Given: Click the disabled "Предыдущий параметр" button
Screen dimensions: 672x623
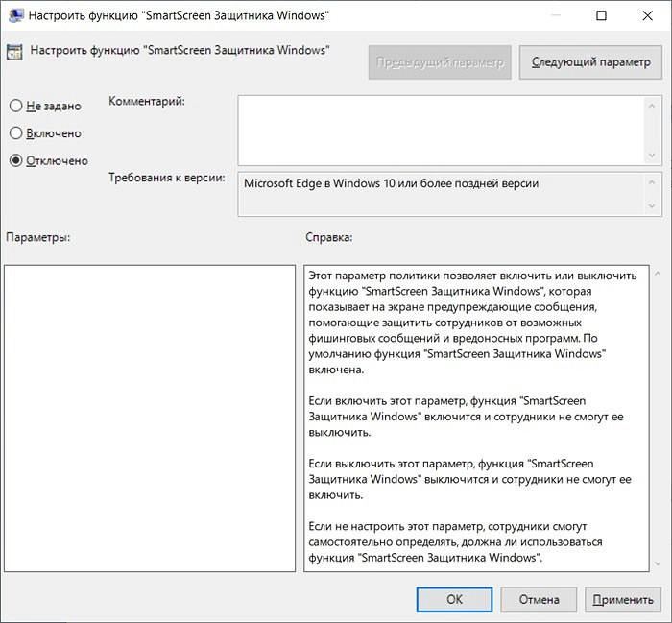Looking at the screenshot, I should (440, 62).
